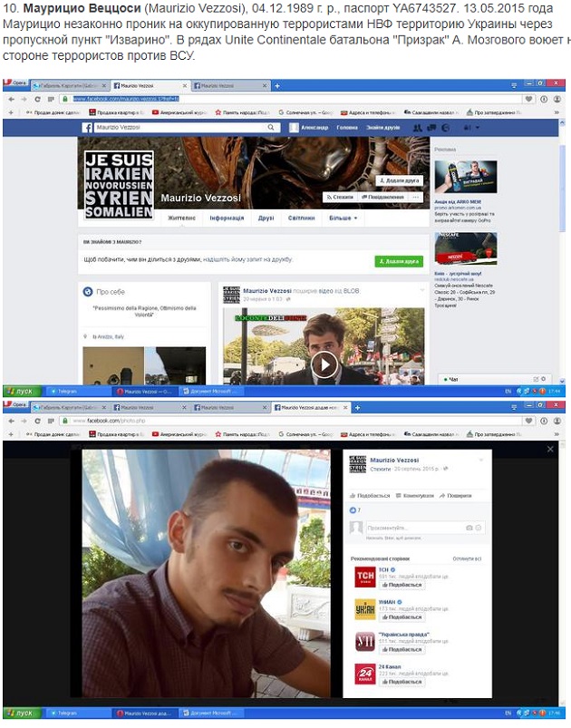Play the shared BLOB video
Viewport: 571px width, 728px height.
pos(324,364)
